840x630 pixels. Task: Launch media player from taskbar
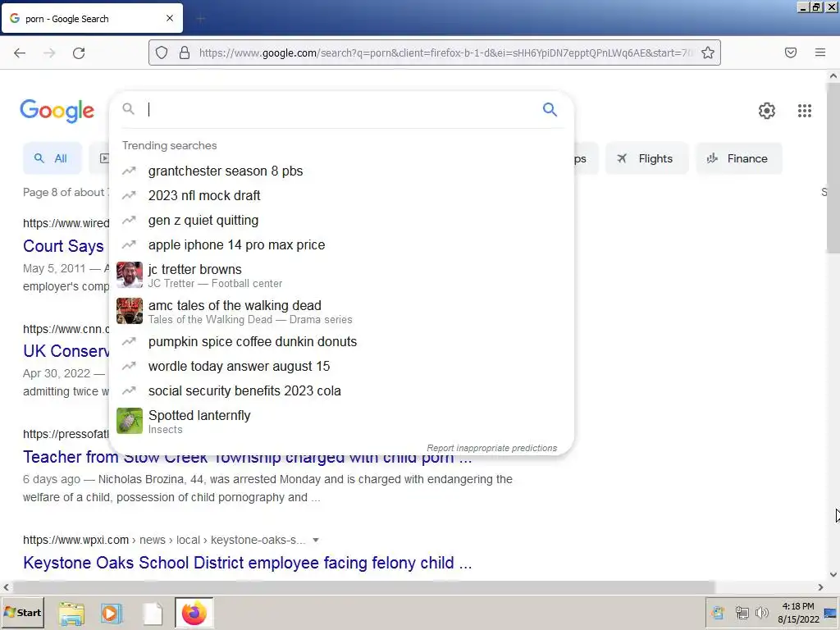click(112, 614)
